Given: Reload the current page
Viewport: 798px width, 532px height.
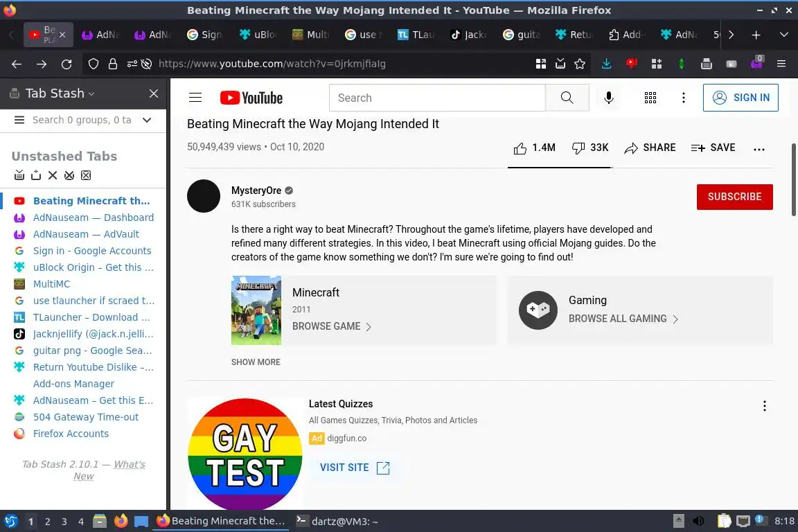Looking at the screenshot, I should coord(66,64).
